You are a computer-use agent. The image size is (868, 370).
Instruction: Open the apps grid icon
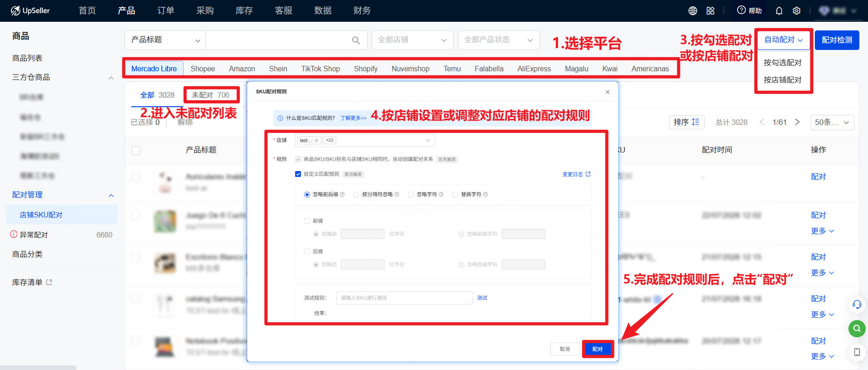(710, 10)
